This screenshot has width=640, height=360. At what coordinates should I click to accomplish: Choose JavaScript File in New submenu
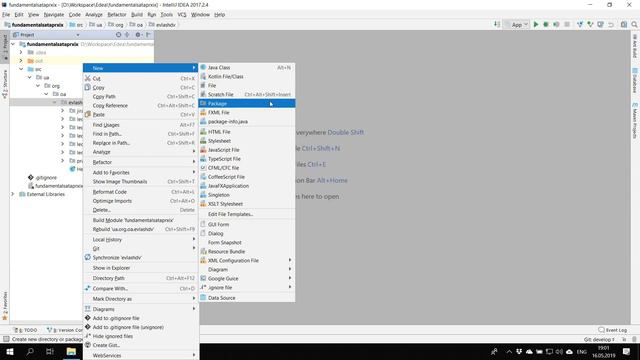(247, 150)
